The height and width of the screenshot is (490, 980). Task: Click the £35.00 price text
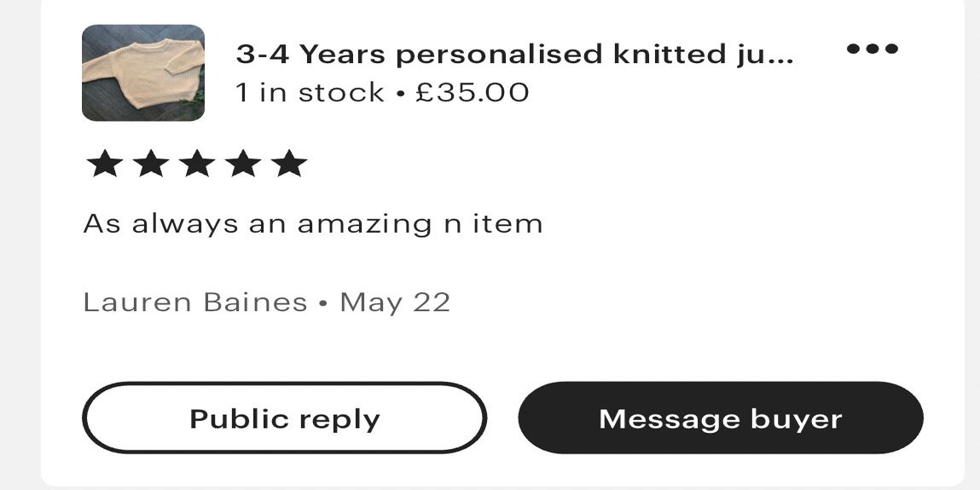click(473, 92)
